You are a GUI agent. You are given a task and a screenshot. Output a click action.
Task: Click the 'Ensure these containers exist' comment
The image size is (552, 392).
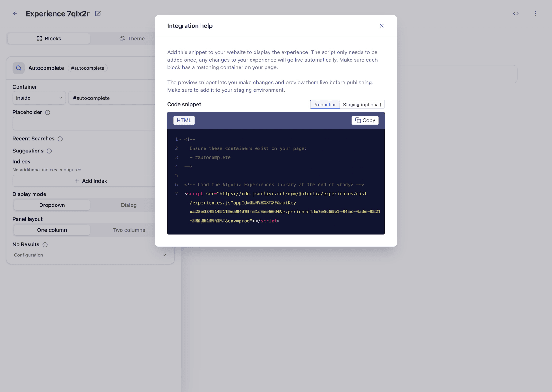click(248, 148)
